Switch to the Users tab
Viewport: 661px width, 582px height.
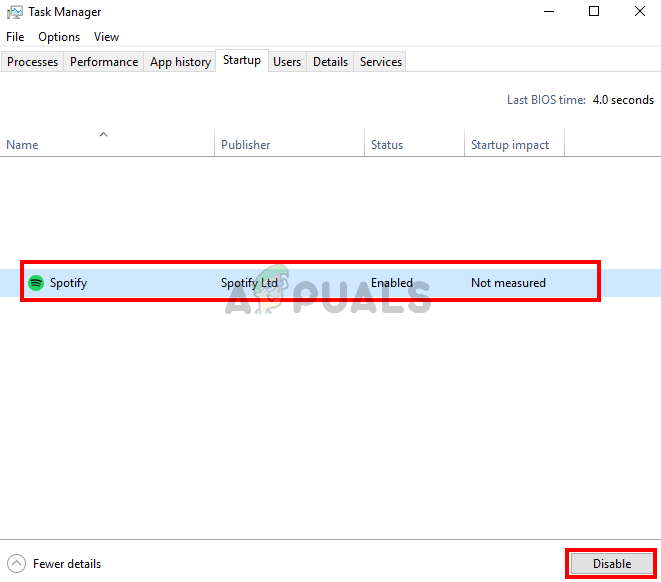(x=287, y=62)
